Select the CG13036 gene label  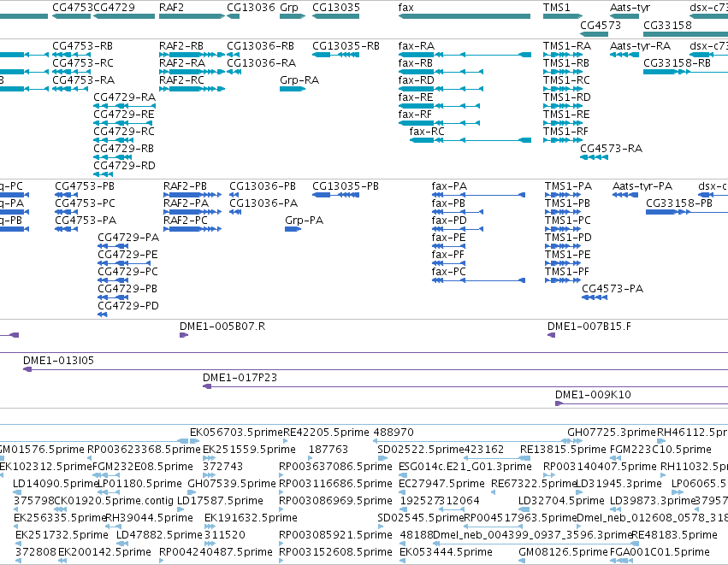(251, 8)
